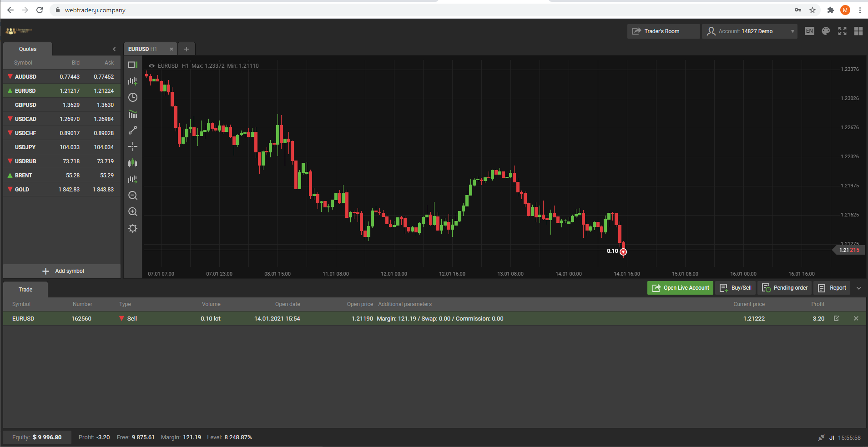This screenshot has height=447, width=868.
Task: Click the current price label 1.21215
Action: click(848, 250)
